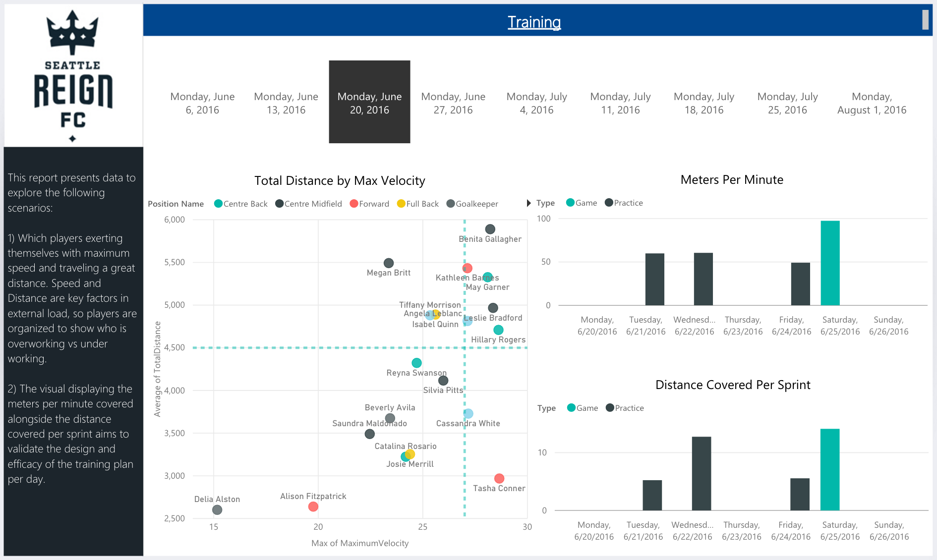Image resolution: width=937 pixels, height=560 pixels.
Task: Toggle Centre Back legend marker
Action: pos(218,204)
